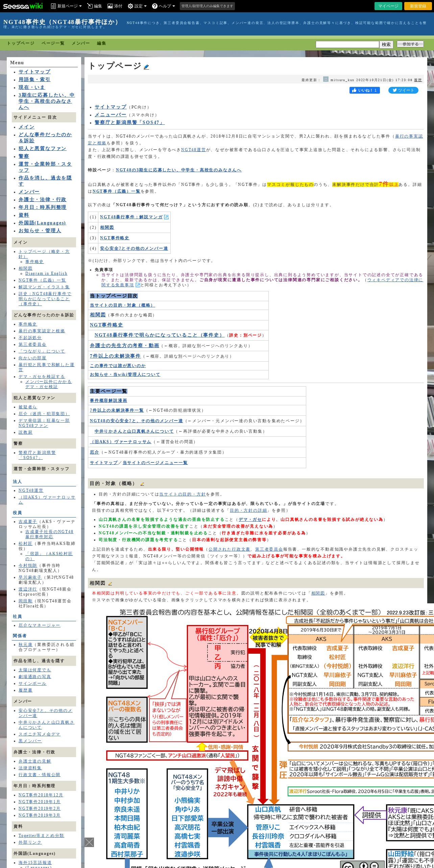Click the edit pencil icon beside 相関図 heading
Viewport: 434px width, 868px height.
[x=110, y=583]
